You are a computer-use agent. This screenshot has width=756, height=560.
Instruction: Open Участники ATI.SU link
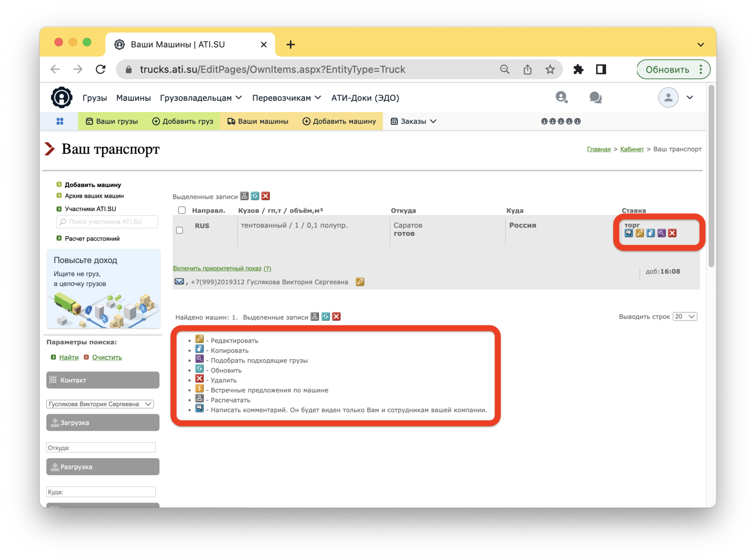[90, 209]
